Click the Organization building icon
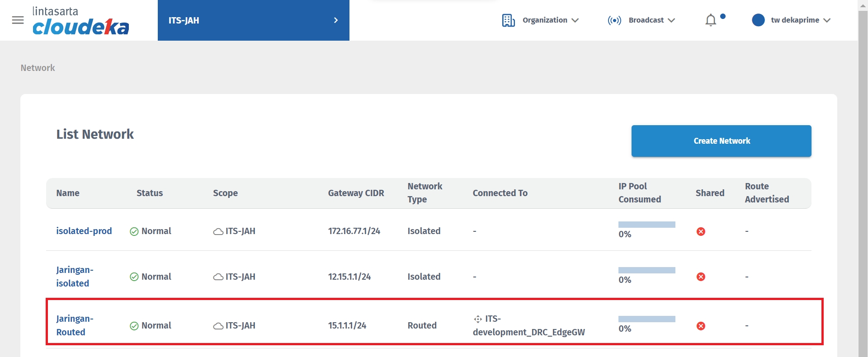This screenshot has width=868, height=357. (x=508, y=20)
